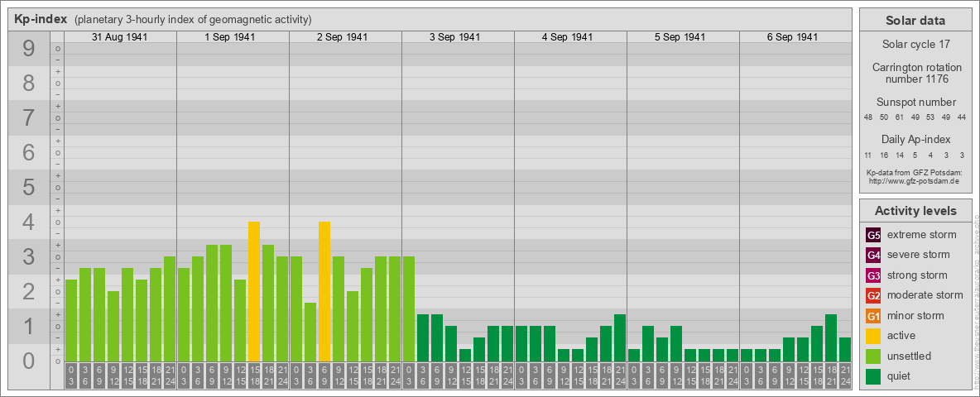Viewport: 980px width, 397px height.
Task: Click the 21-24 time slot under 6 Sep 1941
Action: point(844,374)
